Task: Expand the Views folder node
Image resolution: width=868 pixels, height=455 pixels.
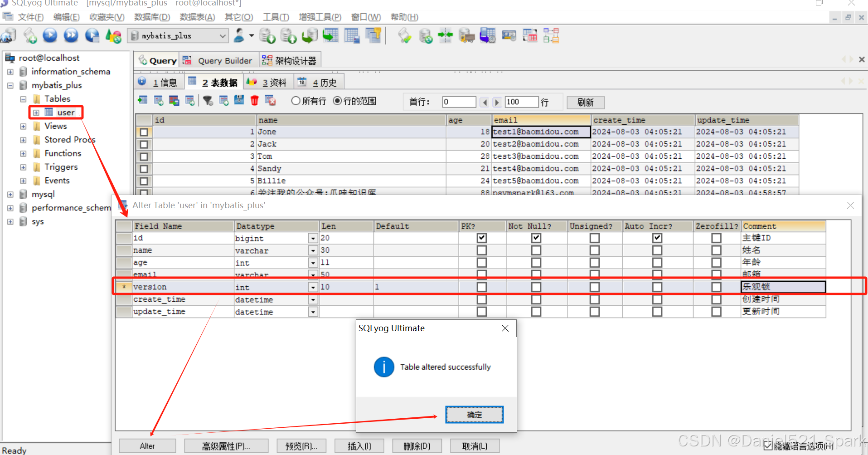Action: tap(23, 126)
